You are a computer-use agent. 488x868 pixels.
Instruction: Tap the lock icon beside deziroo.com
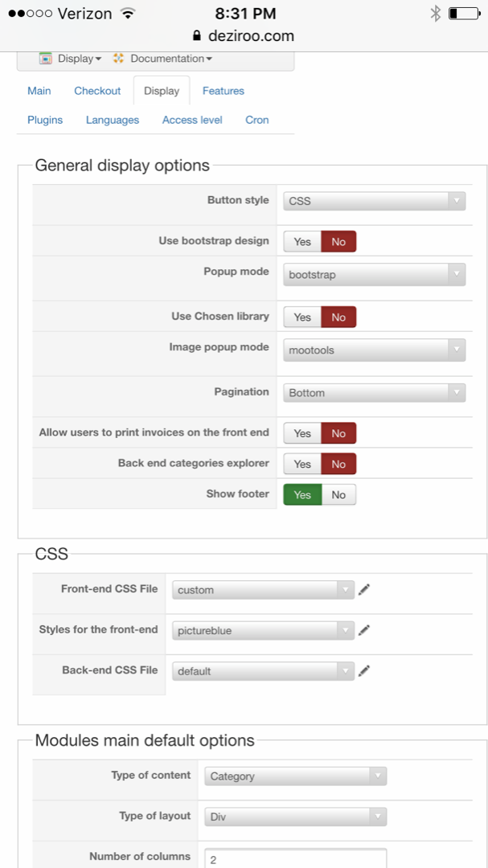click(x=195, y=36)
